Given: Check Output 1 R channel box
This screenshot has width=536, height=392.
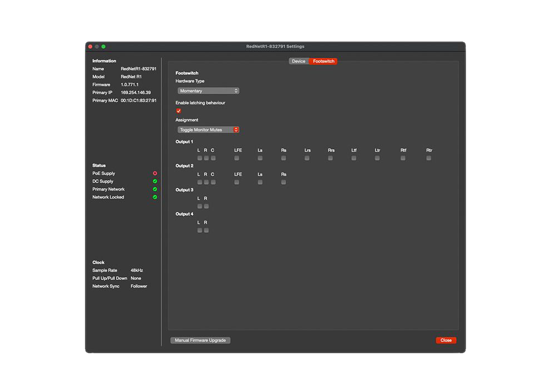Looking at the screenshot, I should coord(206,158).
